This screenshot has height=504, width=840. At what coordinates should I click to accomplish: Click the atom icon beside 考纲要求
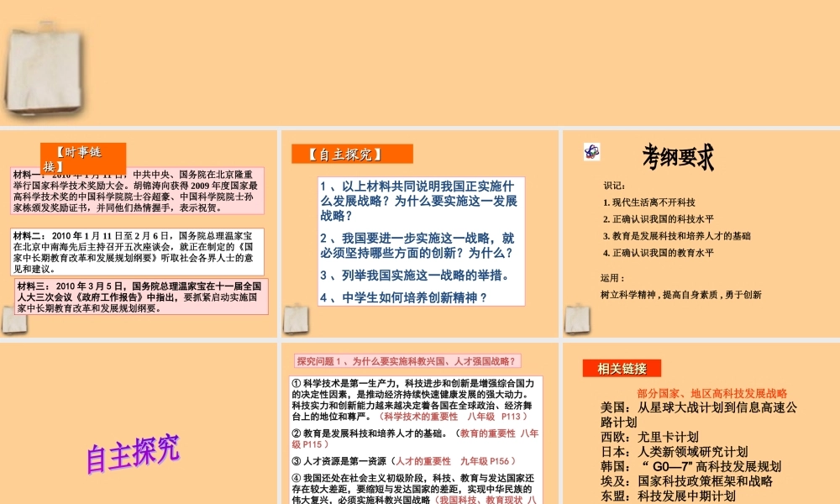pyautogui.click(x=591, y=152)
